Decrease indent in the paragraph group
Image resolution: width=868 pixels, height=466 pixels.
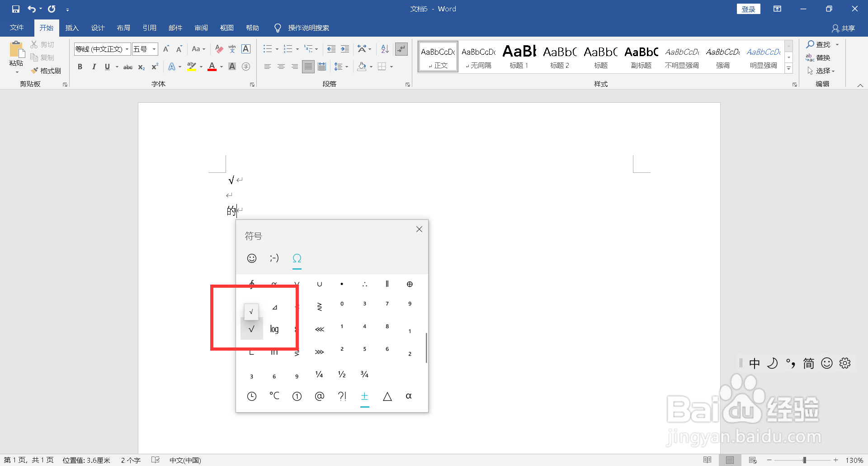[x=331, y=49]
